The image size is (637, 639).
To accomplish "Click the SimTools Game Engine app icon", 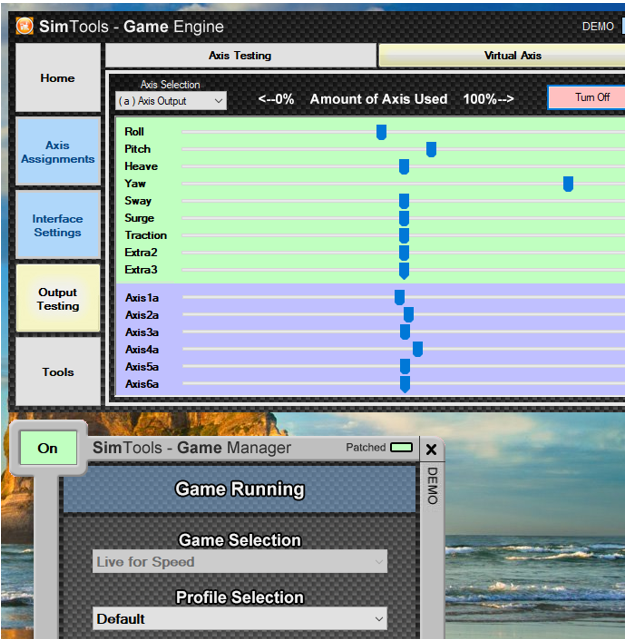I will coord(24,26).
